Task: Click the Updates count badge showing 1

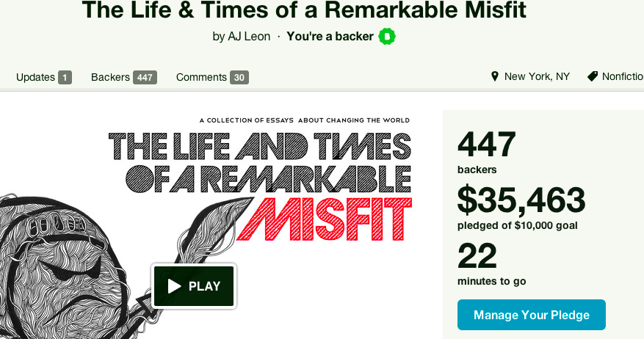Action: tap(65, 77)
